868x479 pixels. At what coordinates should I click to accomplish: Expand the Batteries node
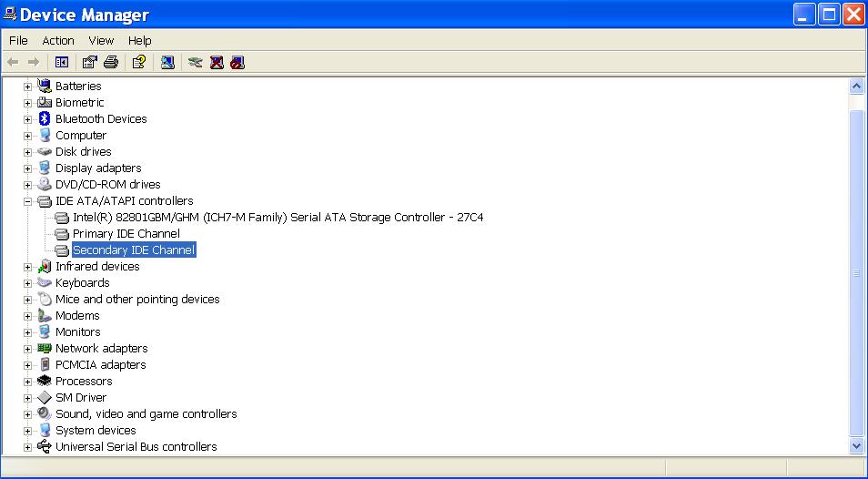[27, 87]
